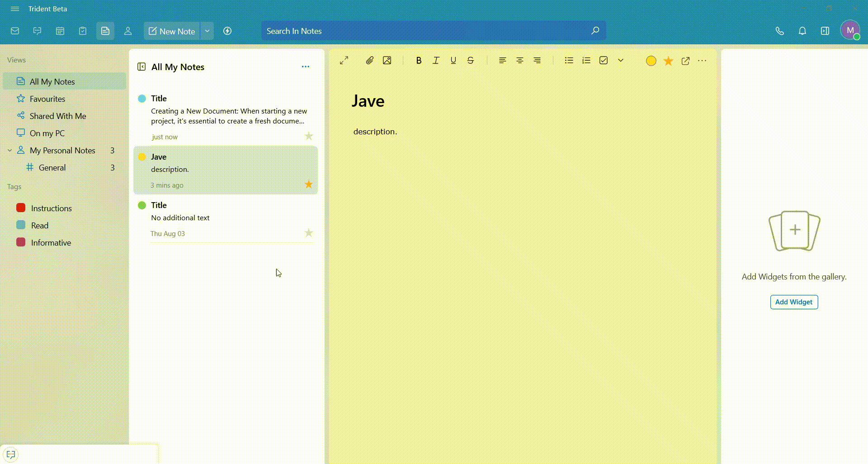This screenshot has width=868, height=464.
Task: Insert a checklist checkbox
Action: [604, 61]
